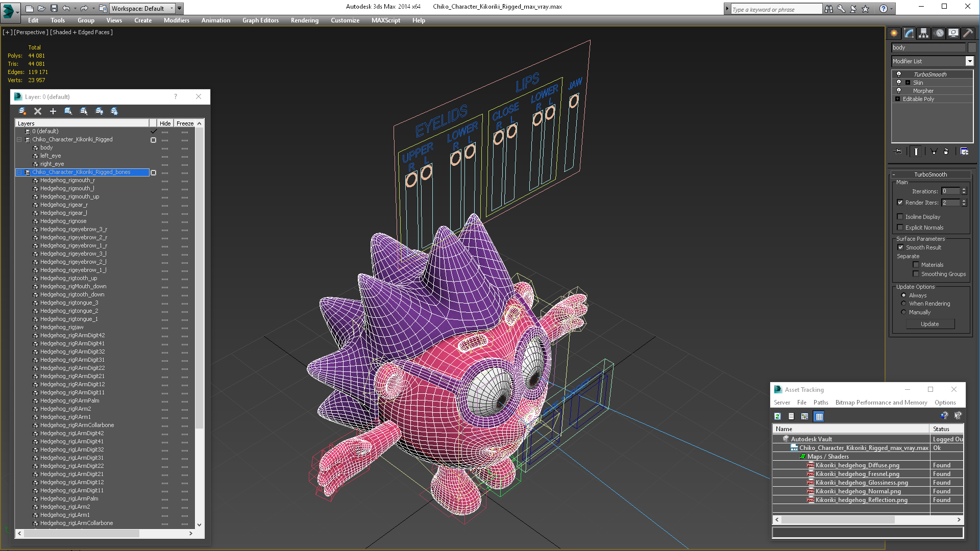Click Configure Modifier Sets icon

click(x=964, y=152)
